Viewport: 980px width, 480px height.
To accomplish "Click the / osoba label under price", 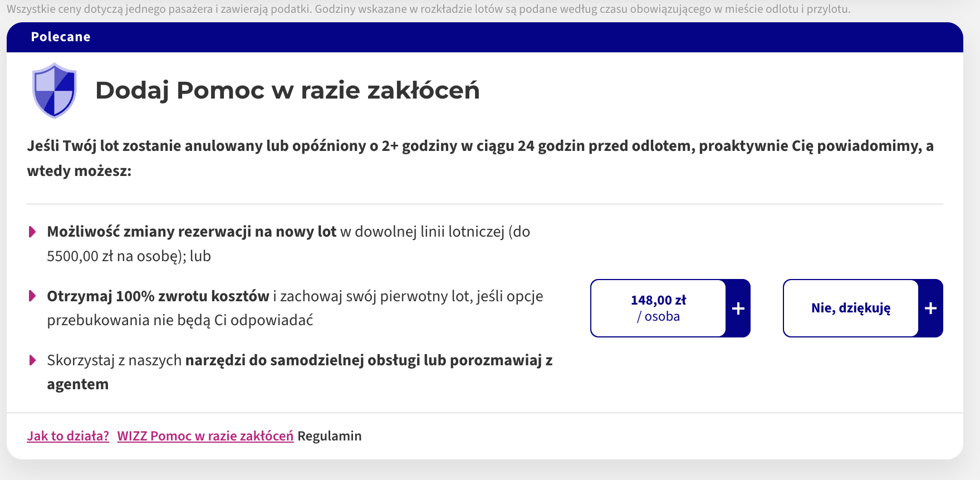I will [x=658, y=316].
